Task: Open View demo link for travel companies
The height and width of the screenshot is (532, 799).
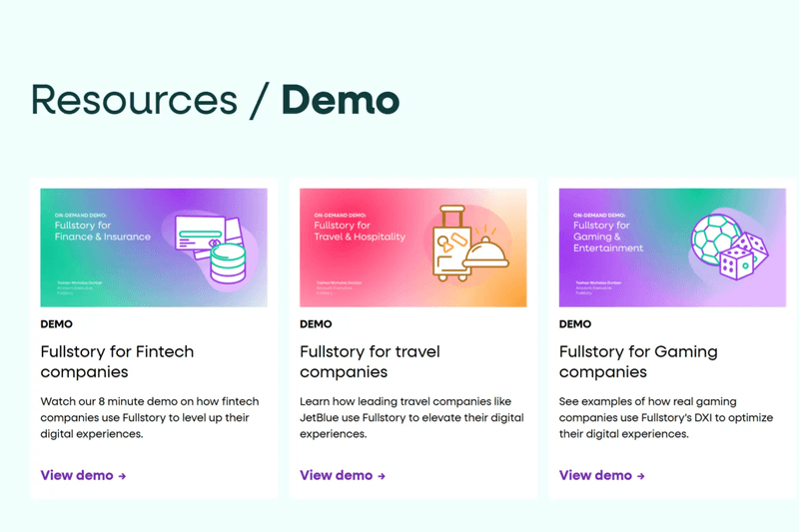Action: click(x=343, y=475)
